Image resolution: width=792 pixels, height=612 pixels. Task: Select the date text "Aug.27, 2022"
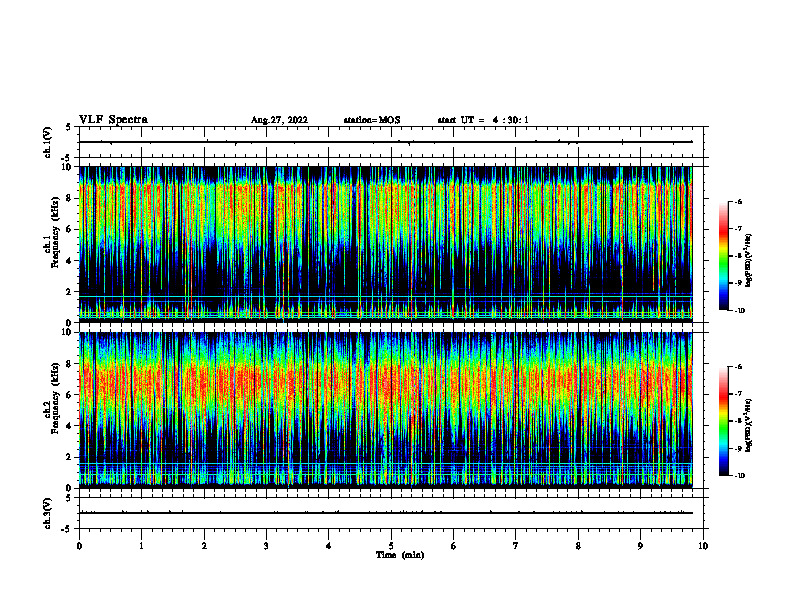(x=279, y=120)
